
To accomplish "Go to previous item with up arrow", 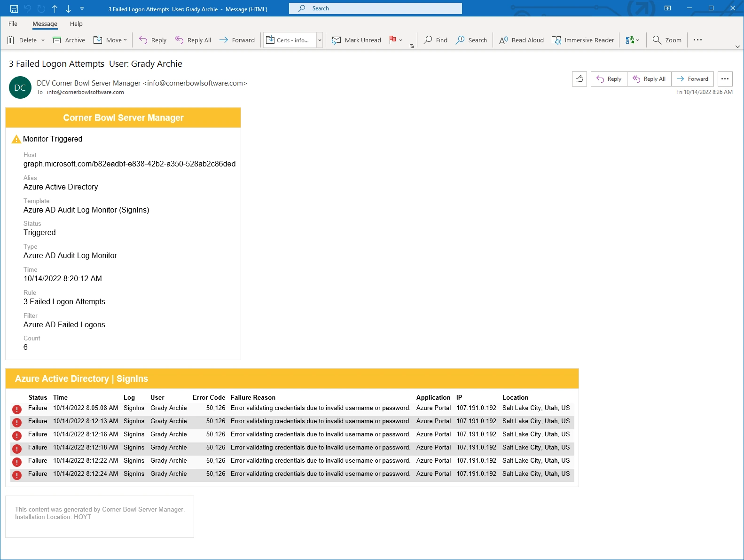I will coord(55,8).
